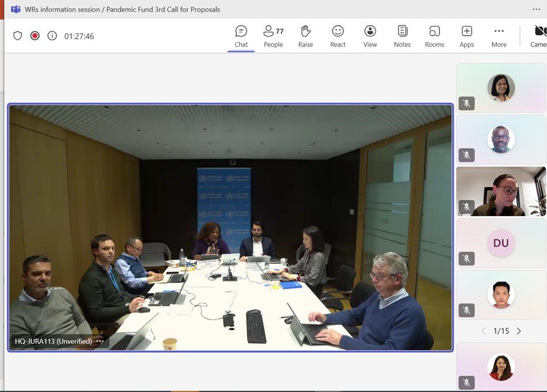
Task: Open meeting Notes
Action: (402, 36)
